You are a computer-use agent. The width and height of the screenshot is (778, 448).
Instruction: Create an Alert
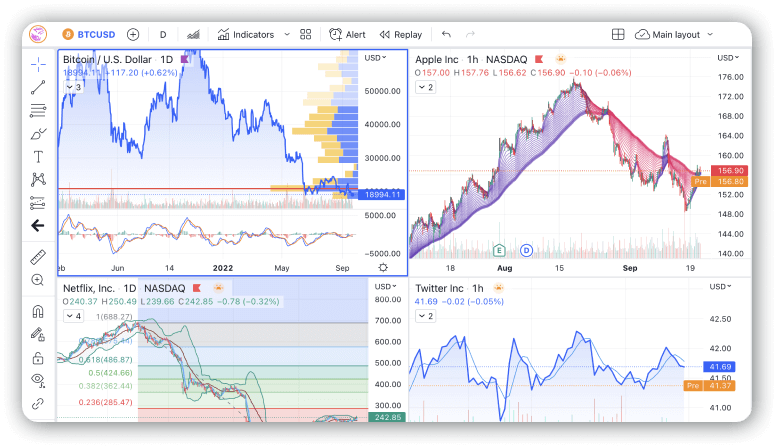click(347, 34)
